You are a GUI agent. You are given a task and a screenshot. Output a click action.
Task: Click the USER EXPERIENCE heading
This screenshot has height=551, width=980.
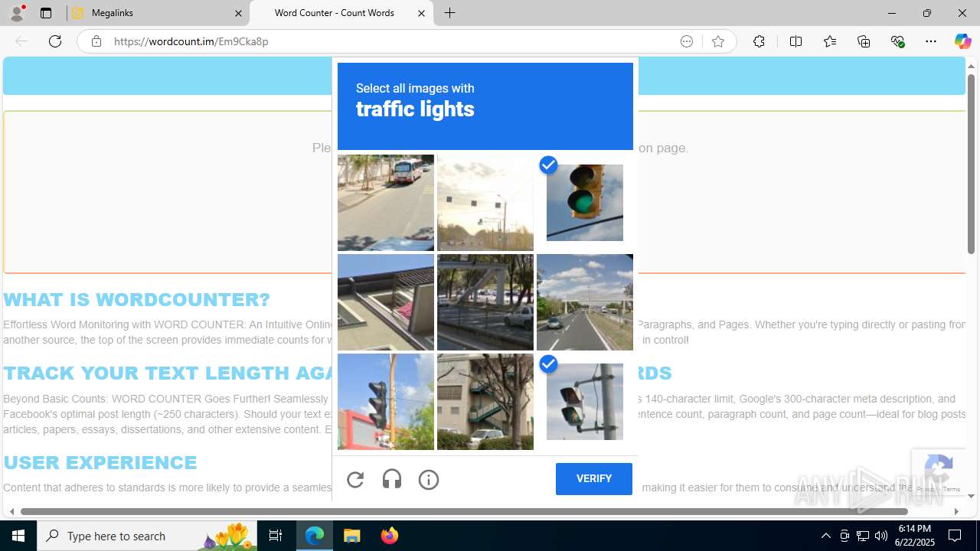[100, 463]
